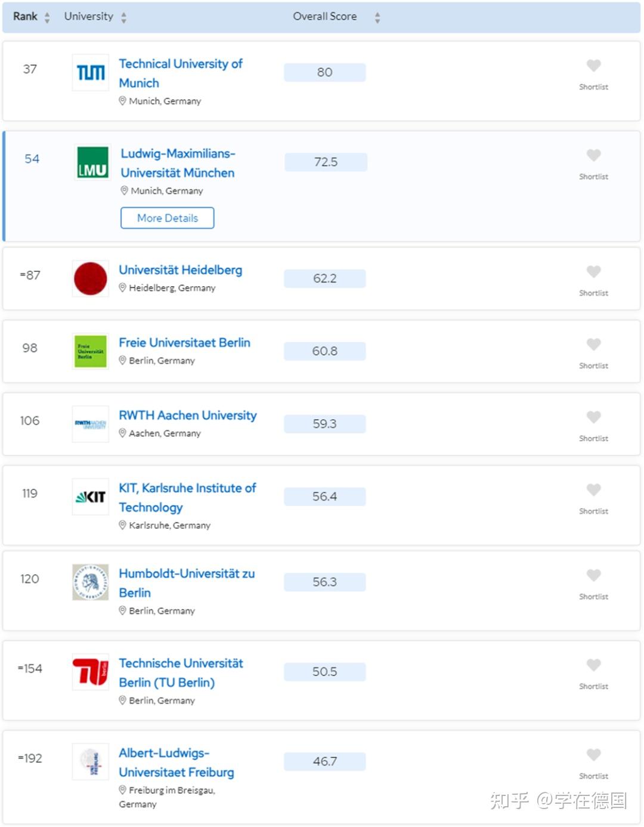This screenshot has width=644, height=827.
Task: Click the 56.4 score bar for KIT
Action: (x=325, y=497)
